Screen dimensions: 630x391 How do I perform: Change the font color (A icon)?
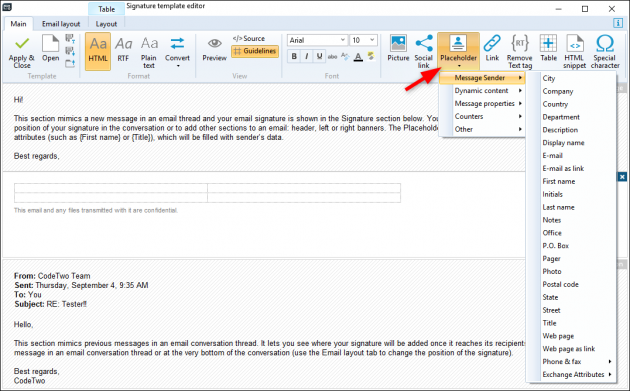click(358, 57)
